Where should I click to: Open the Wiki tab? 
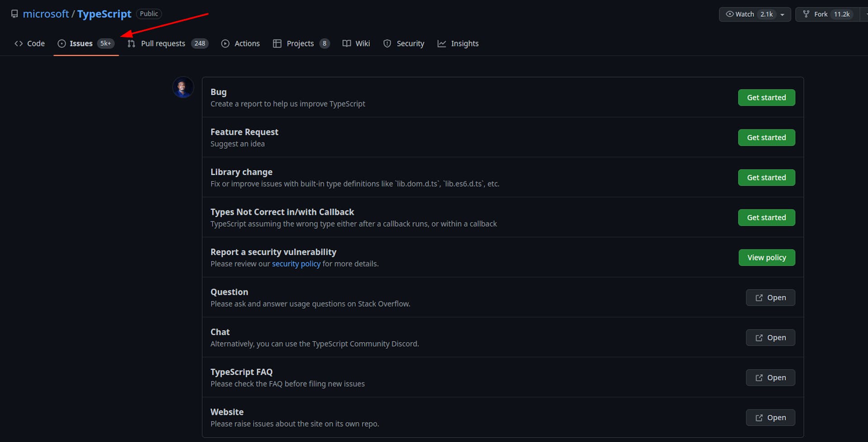click(x=356, y=43)
